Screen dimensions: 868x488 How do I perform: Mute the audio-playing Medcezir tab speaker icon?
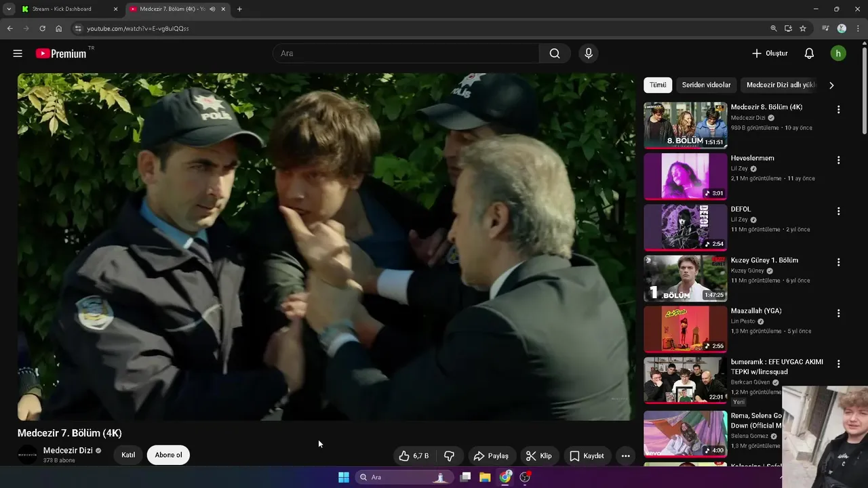(x=212, y=9)
